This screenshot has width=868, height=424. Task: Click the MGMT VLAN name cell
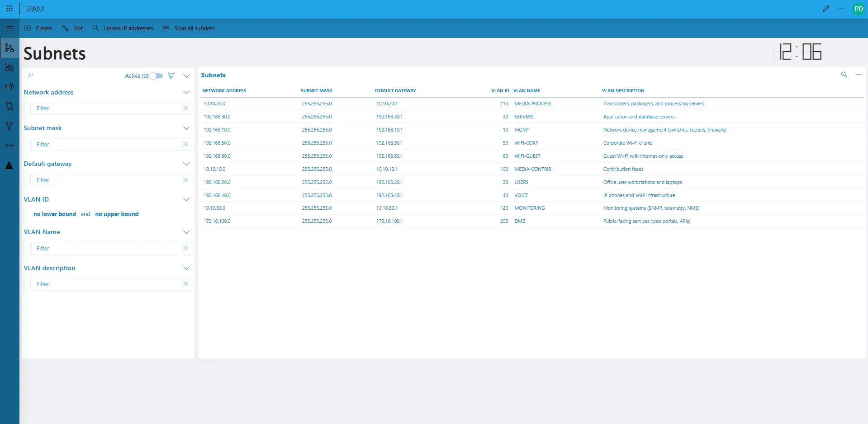tap(522, 130)
